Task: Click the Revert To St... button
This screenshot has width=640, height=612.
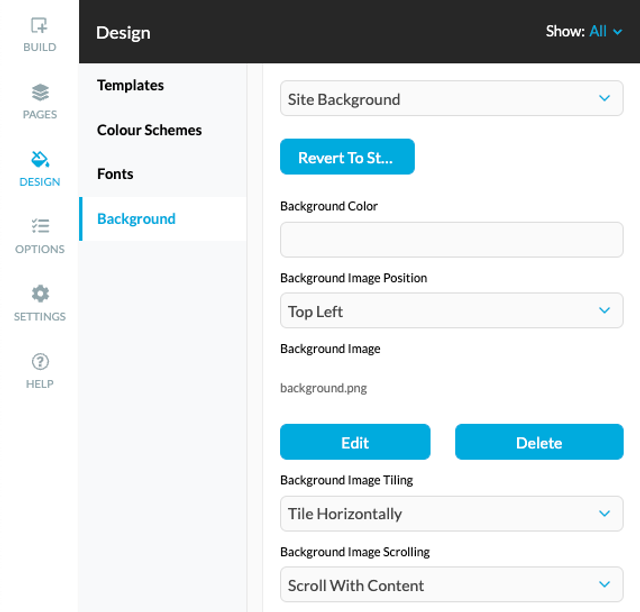Action: [347, 157]
